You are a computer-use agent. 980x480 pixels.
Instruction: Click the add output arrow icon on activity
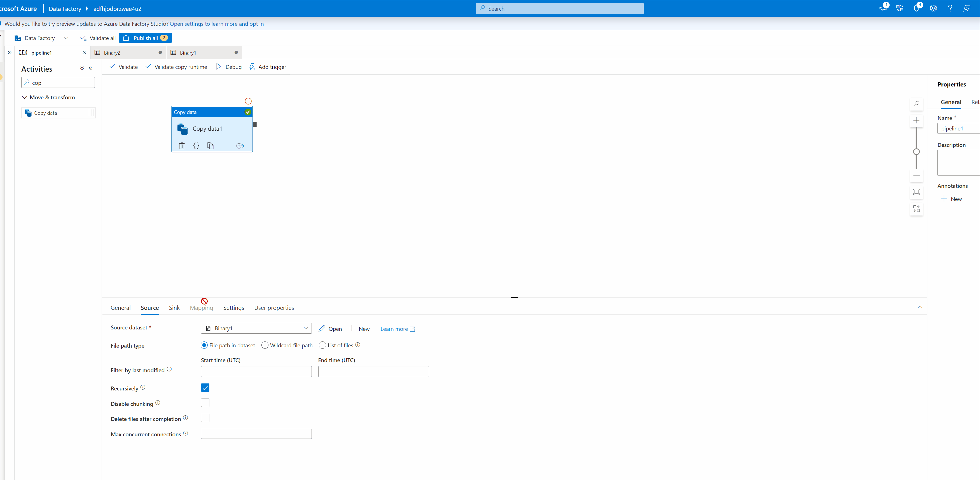tap(240, 146)
